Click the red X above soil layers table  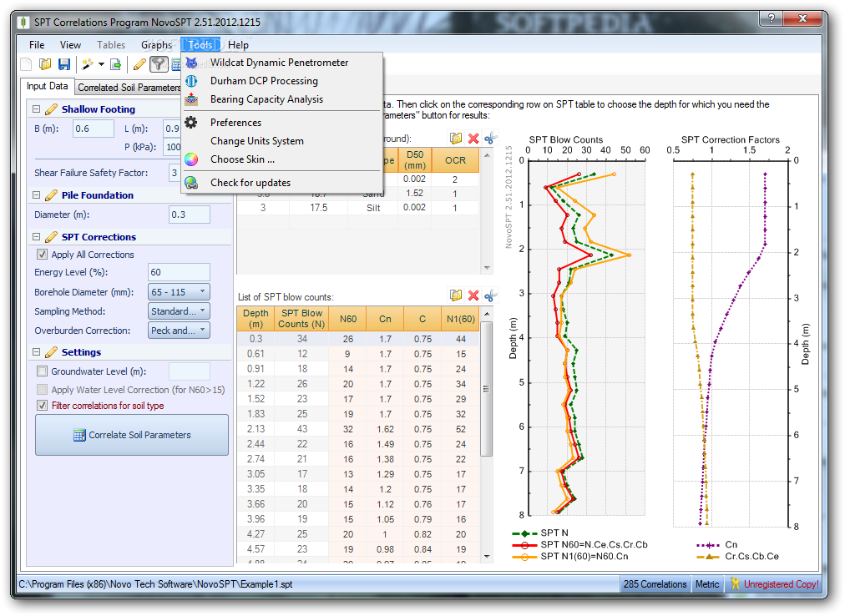coord(473,139)
